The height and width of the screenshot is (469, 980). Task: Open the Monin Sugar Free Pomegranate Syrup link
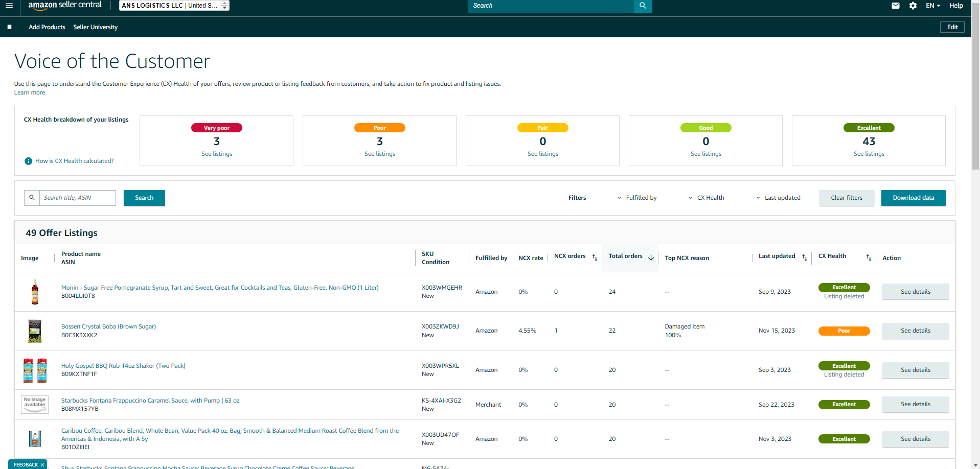pos(220,288)
